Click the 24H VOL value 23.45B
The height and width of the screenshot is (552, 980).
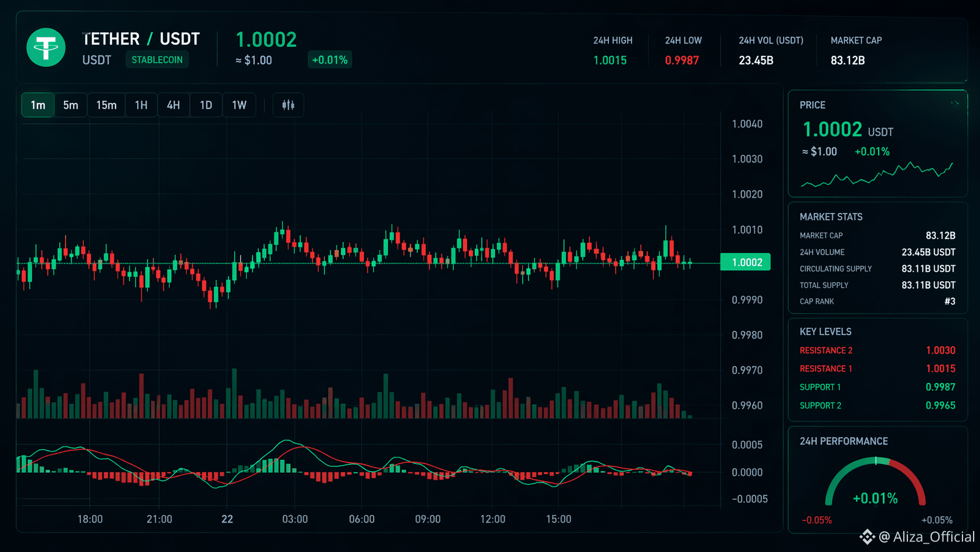pyautogui.click(x=756, y=60)
